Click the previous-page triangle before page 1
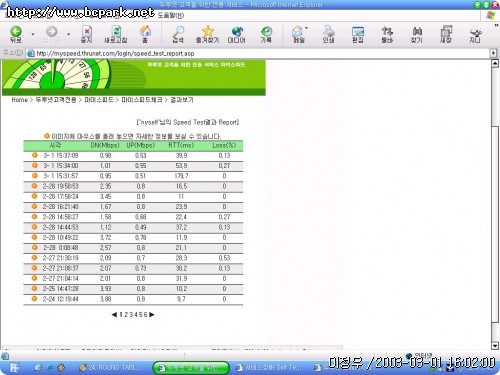500x375 pixels. (x=114, y=314)
